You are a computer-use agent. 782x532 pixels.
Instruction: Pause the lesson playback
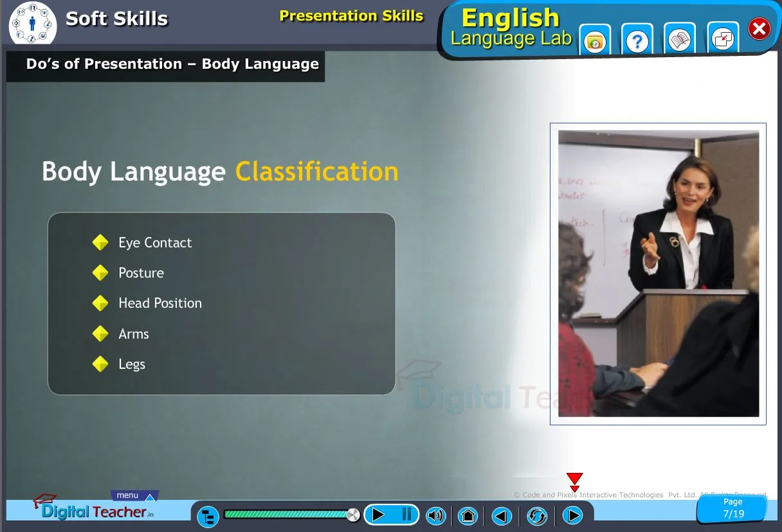pyautogui.click(x=406, y=515)
